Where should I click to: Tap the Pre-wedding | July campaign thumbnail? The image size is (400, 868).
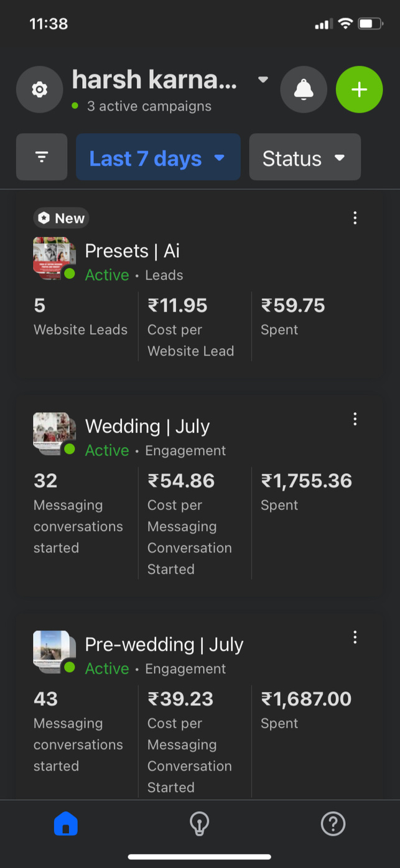53,651
